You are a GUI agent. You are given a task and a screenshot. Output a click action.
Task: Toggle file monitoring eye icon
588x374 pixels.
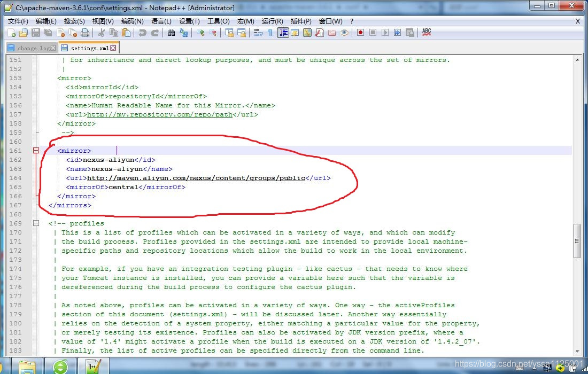(344, 33)
